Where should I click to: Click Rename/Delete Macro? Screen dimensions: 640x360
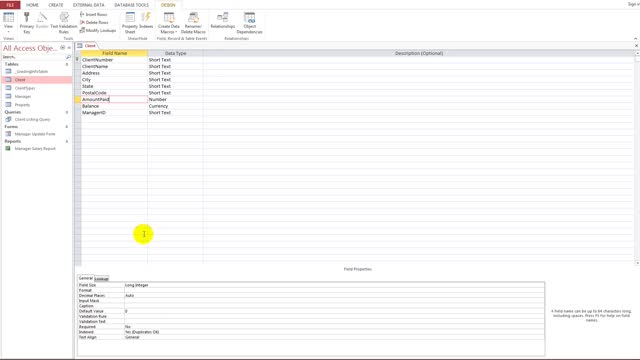[193, 22]
